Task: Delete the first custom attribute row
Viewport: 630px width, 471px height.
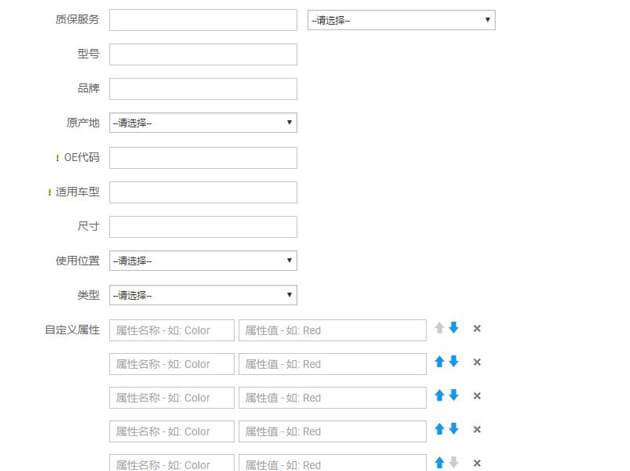Action: [x=477, y=328]
